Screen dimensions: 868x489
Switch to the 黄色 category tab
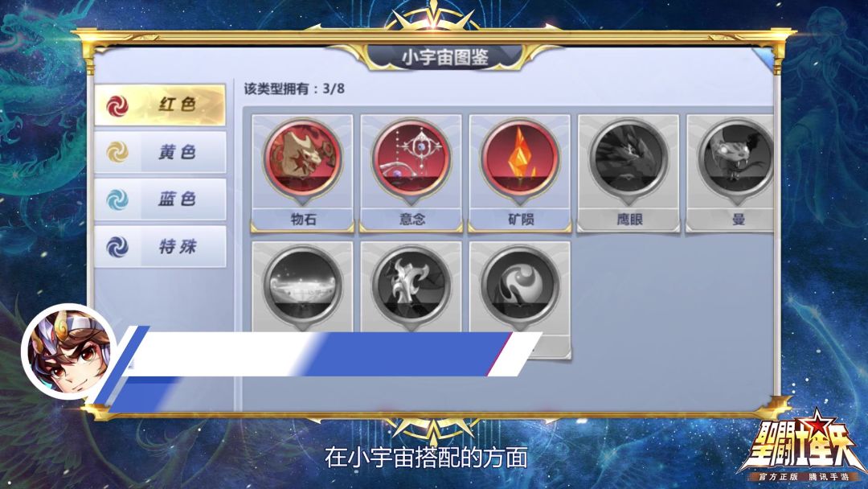click(160, 152)
